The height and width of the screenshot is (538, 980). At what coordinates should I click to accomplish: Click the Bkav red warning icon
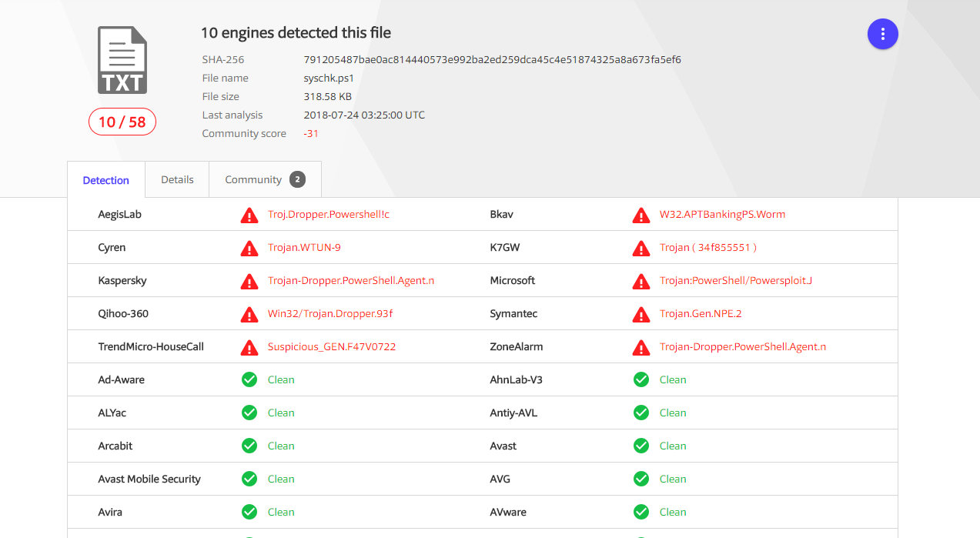[x=641, y=215]
